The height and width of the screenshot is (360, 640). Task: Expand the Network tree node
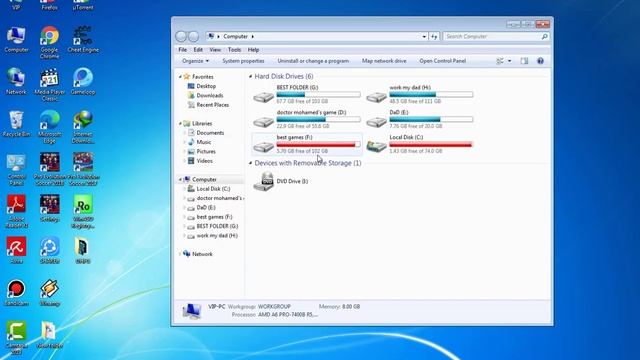point(180,254)
